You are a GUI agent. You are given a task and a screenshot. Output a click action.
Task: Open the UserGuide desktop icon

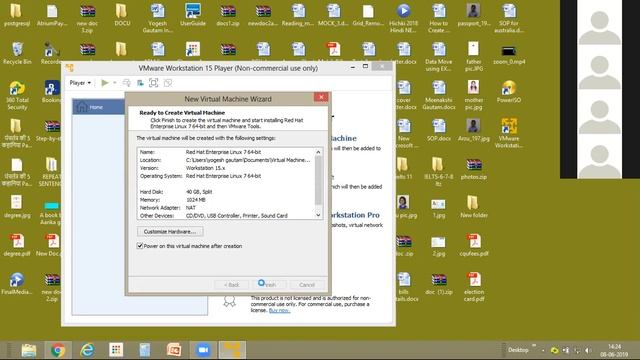pyautogui.click(x=193, y=16)
